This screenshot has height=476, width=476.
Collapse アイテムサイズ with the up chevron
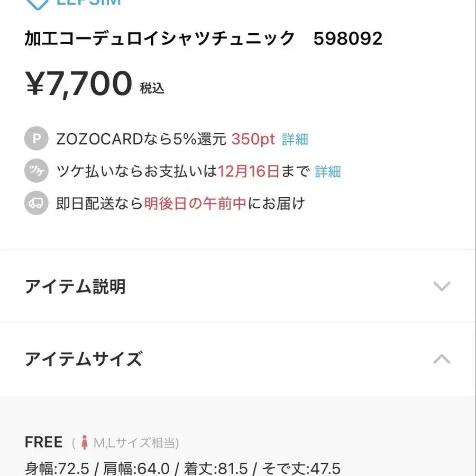pyautogui.click(x=442, y=360)
